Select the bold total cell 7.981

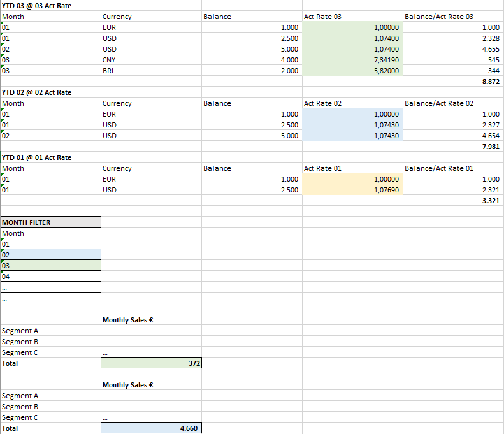(453, 147)
